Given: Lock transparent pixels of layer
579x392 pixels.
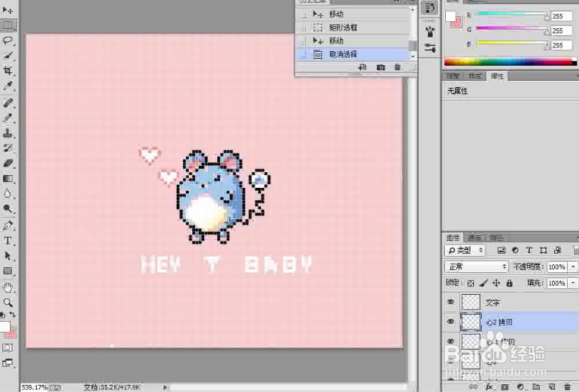Looking at the screenshot, I should (471, 284).
